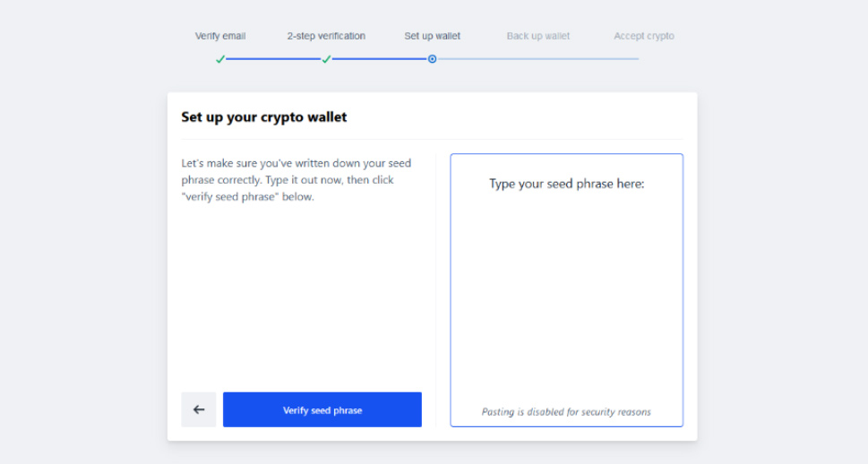The width and height of the screenshot is (868, 464).
Task: Click 'Type your seed phrase here:' prompt
Action: coord(567,184)
